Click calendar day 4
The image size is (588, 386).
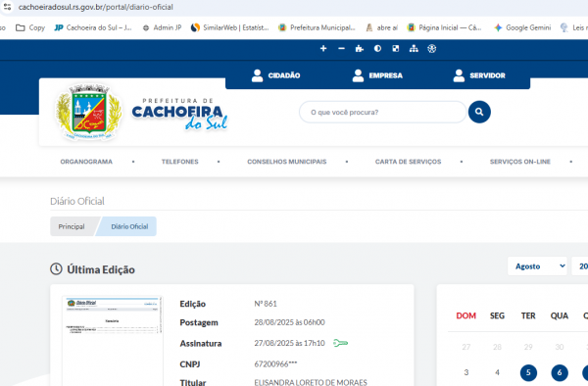[x=497, y=372]
